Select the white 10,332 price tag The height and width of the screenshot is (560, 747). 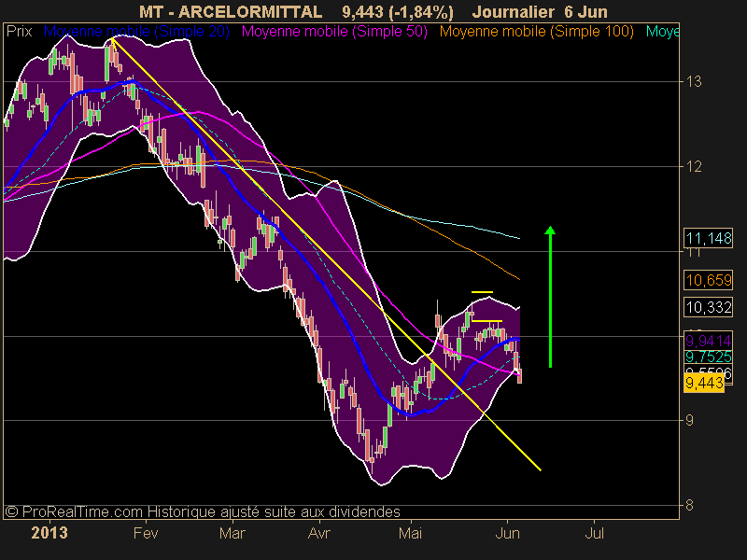[709, 307]
